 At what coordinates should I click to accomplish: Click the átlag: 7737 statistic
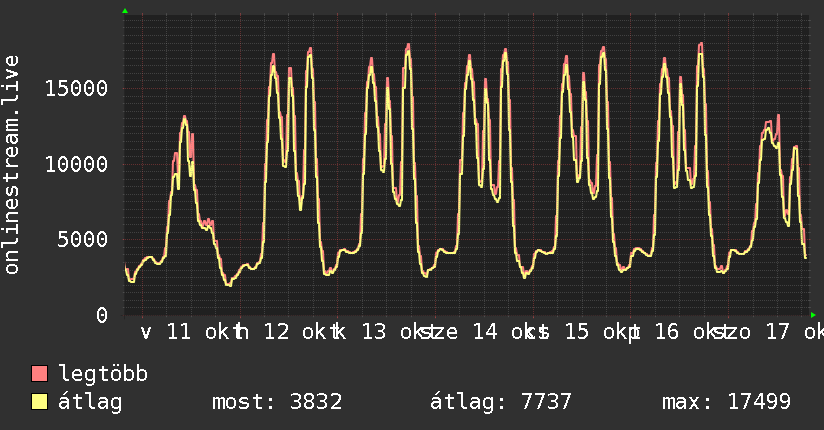[500, 402]
